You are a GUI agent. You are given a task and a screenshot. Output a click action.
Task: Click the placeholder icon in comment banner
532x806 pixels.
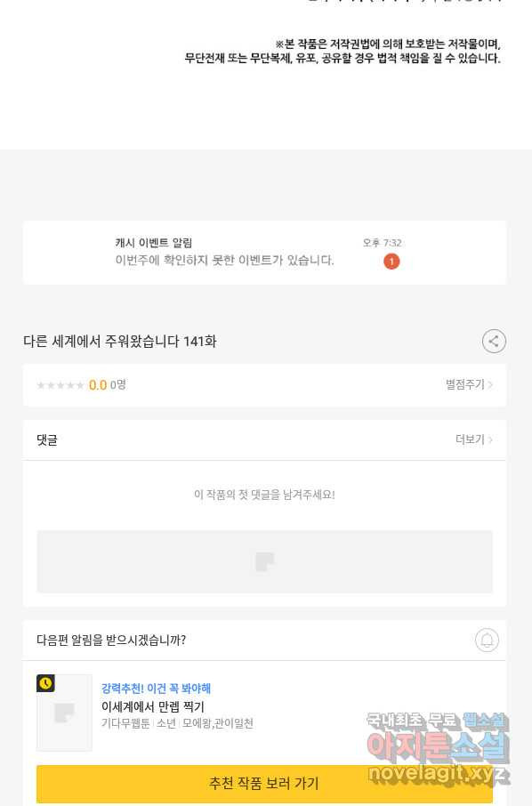tap(265, 562)
